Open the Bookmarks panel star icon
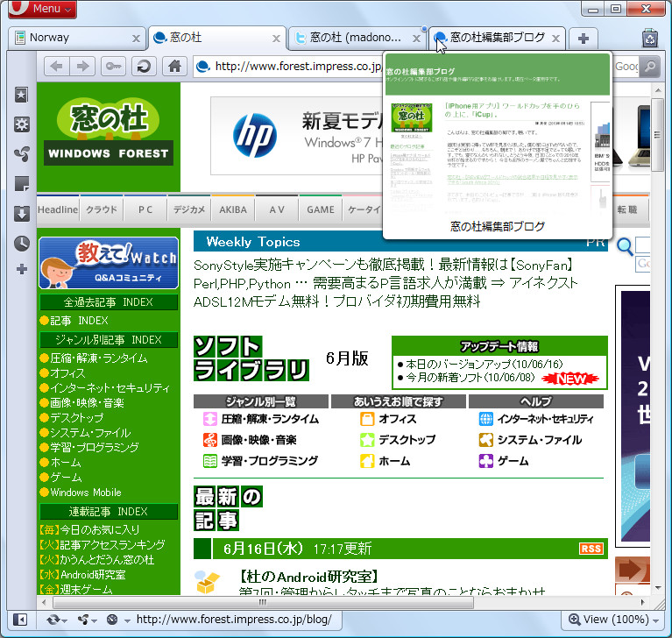This screenshot has width=672, height=638. [x=21, y=95]
